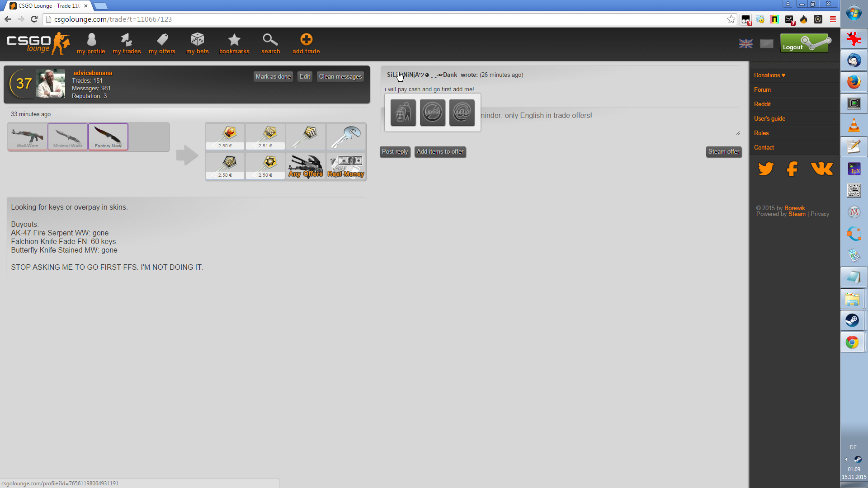868x488 pixels.
Task: Click the Reply icon in popup
Action: pyautogui.click(x=462, y=113)
